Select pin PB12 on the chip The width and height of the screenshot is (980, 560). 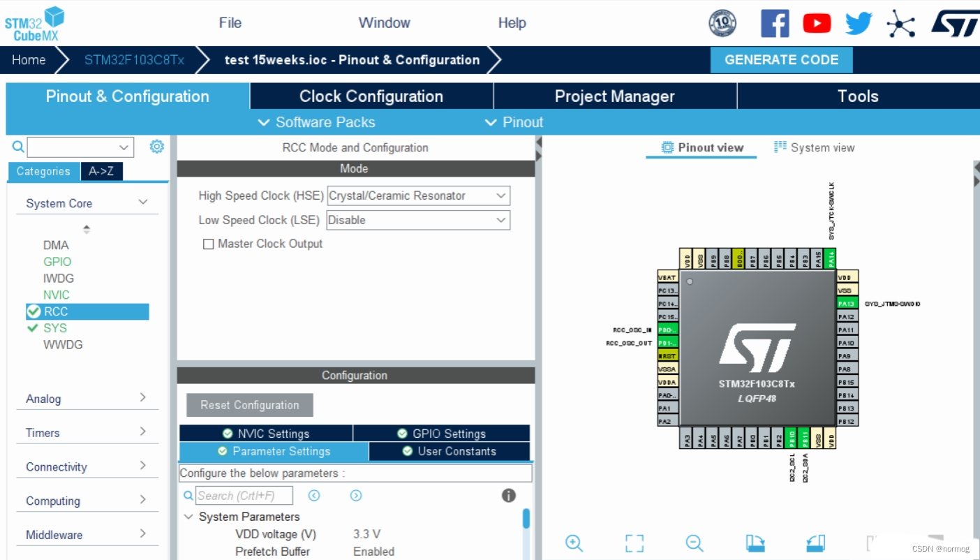point(847,421)
